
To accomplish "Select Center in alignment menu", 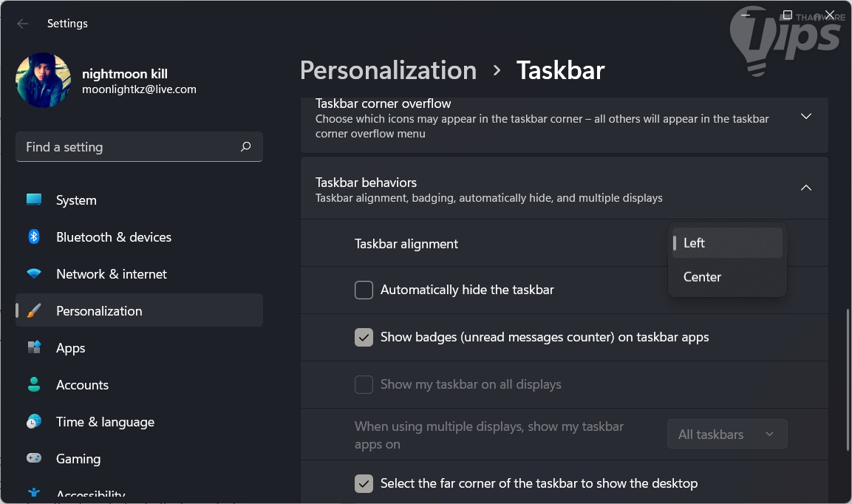I will pos(702,277).
